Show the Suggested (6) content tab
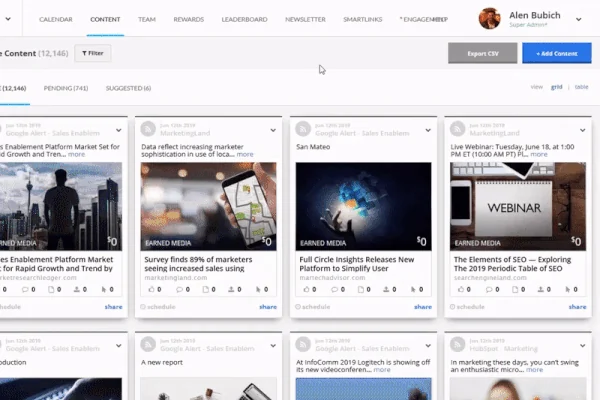The height and width of the screenshot is (400, 600). coord(129,88)
